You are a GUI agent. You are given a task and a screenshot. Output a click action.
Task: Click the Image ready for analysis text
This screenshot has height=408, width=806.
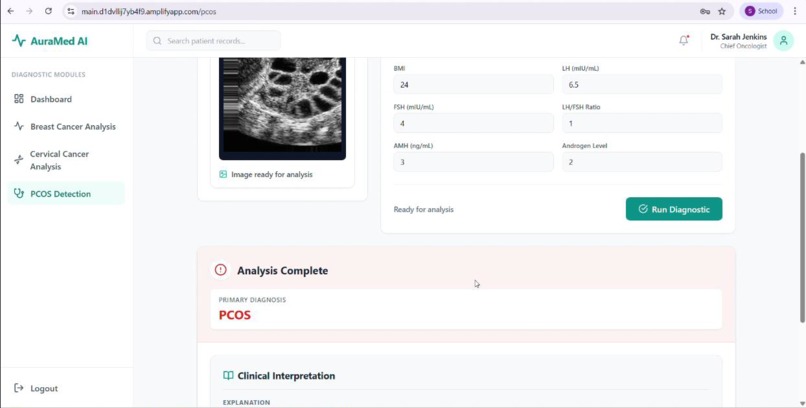272,174
